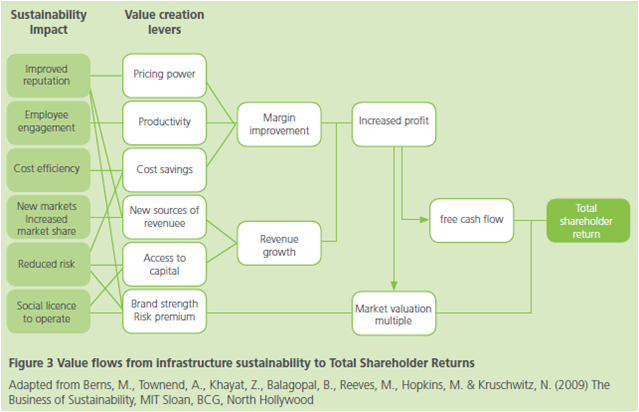The width and height of the screenshot is (639, 412).
Task: Click the Reduced risk box
Action: 47,262
